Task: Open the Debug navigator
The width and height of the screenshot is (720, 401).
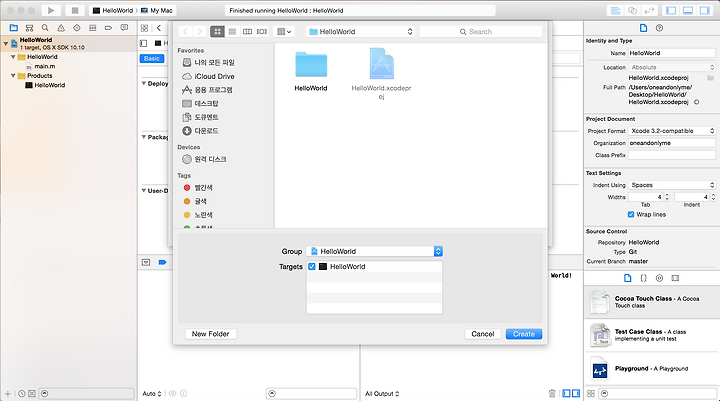Action: coord(93,28)
